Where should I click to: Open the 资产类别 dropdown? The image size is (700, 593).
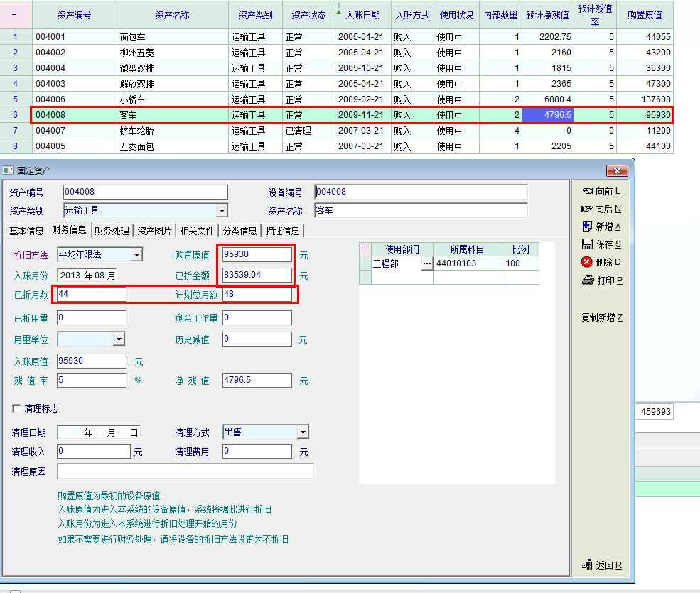pos(222,210)
